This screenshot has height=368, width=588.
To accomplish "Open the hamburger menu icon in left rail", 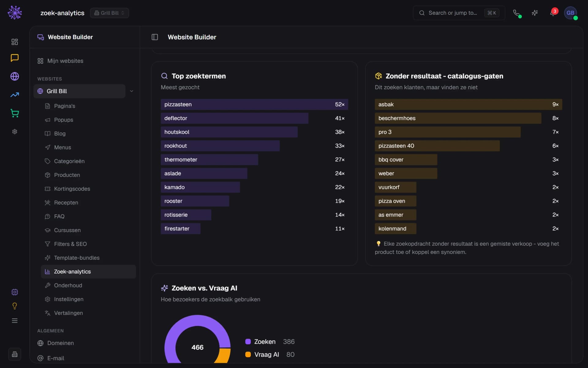I will [15, 320].
